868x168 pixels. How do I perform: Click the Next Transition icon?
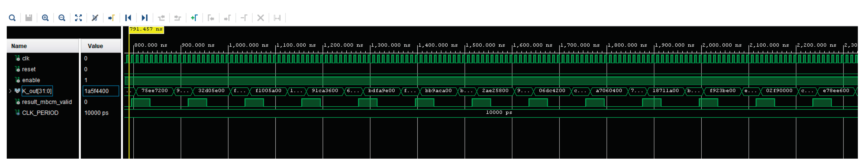coord(178,18)
